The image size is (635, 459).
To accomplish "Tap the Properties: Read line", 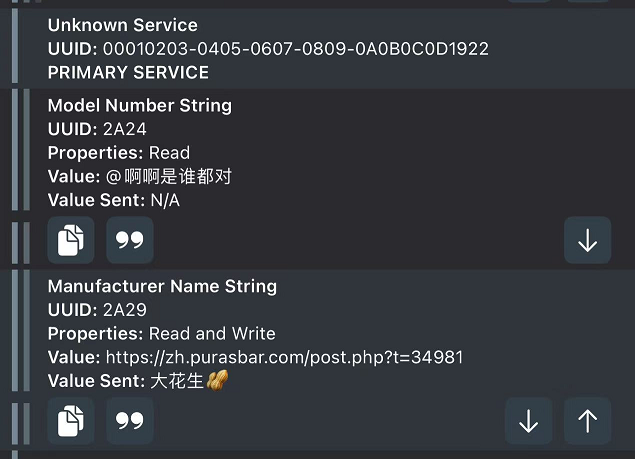I will [x=118, y=153].
